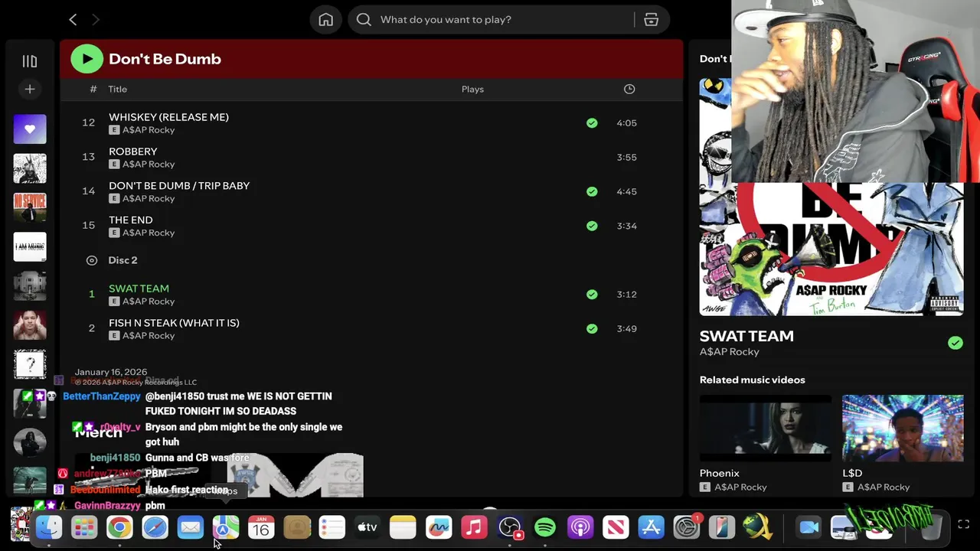Play the L$D music video thumbnail
Screen dimensions: 980x551
tap(903, 428)
